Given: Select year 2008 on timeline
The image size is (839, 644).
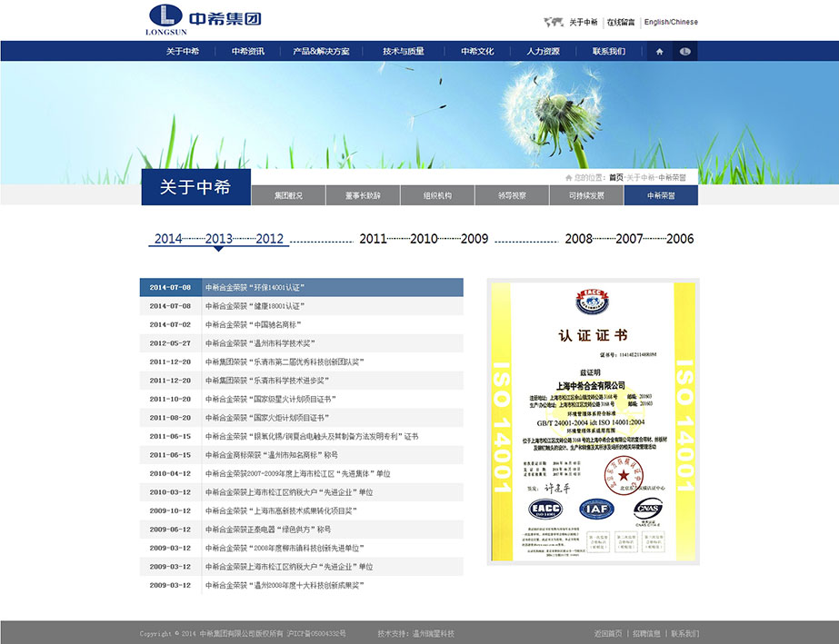Looking at the screenshot, I should tap(578, 239).
